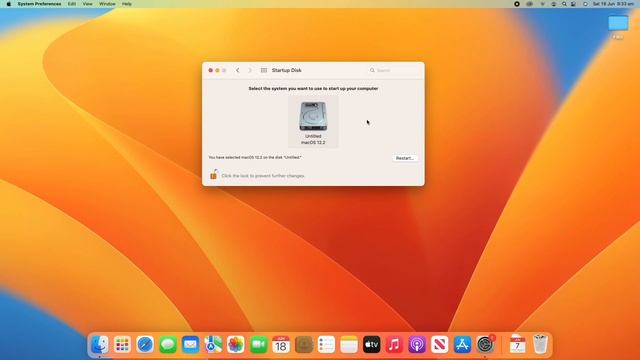Viewport: 640px width, 360px height.
Task: Open Mail from the dock
Action: [x=190, y=344]
